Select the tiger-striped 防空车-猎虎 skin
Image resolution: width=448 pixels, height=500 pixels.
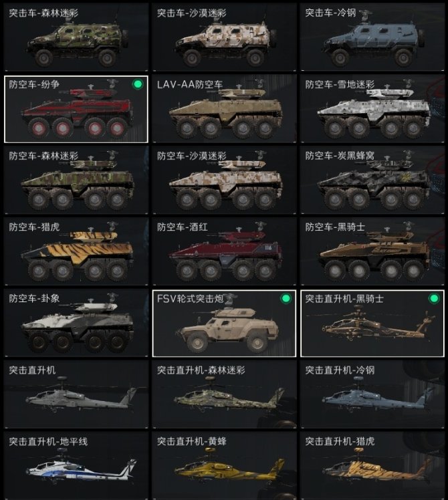point(76,251)
